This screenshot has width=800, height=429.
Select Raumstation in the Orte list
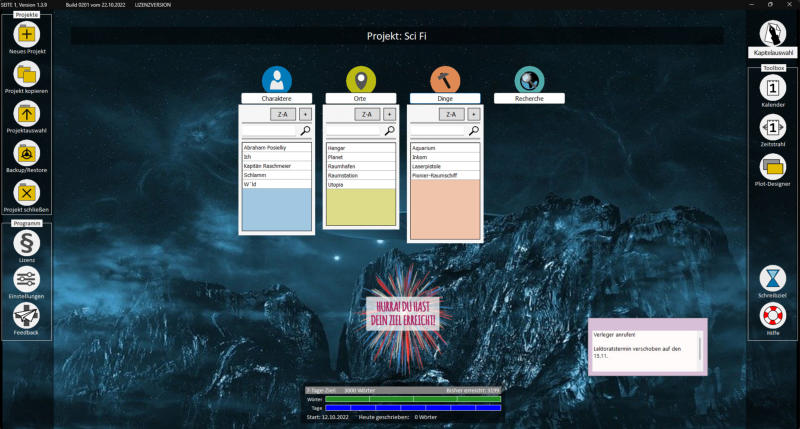point(343,175)
